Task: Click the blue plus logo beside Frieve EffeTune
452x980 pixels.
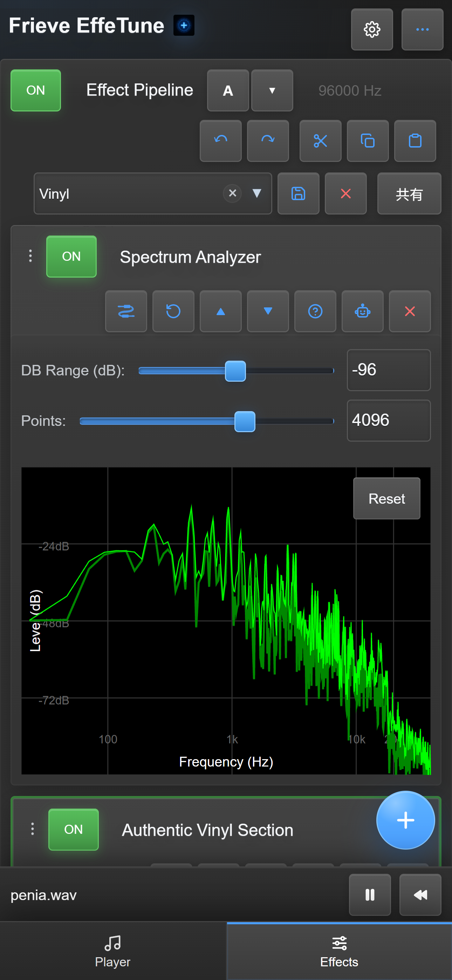Action: click(184, 25)
